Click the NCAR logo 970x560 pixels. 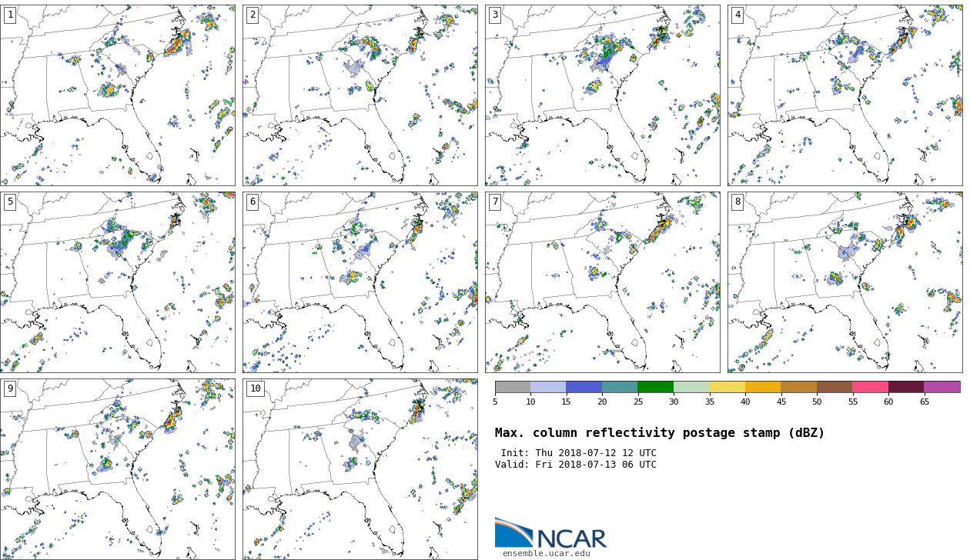pos(550,534)
